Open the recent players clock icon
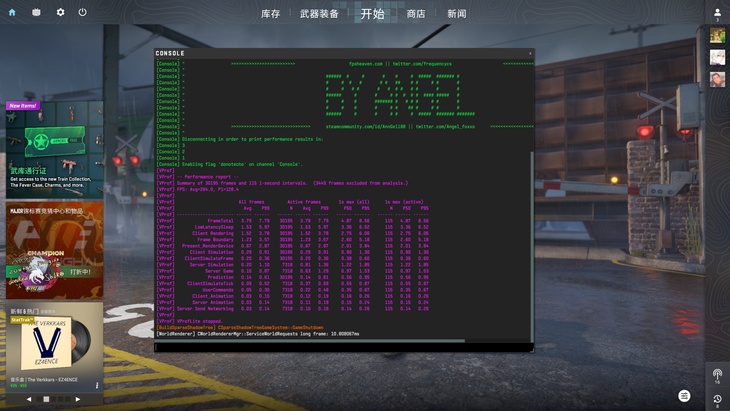This screenshot has height=411, width=730. [x=717, y=399]
